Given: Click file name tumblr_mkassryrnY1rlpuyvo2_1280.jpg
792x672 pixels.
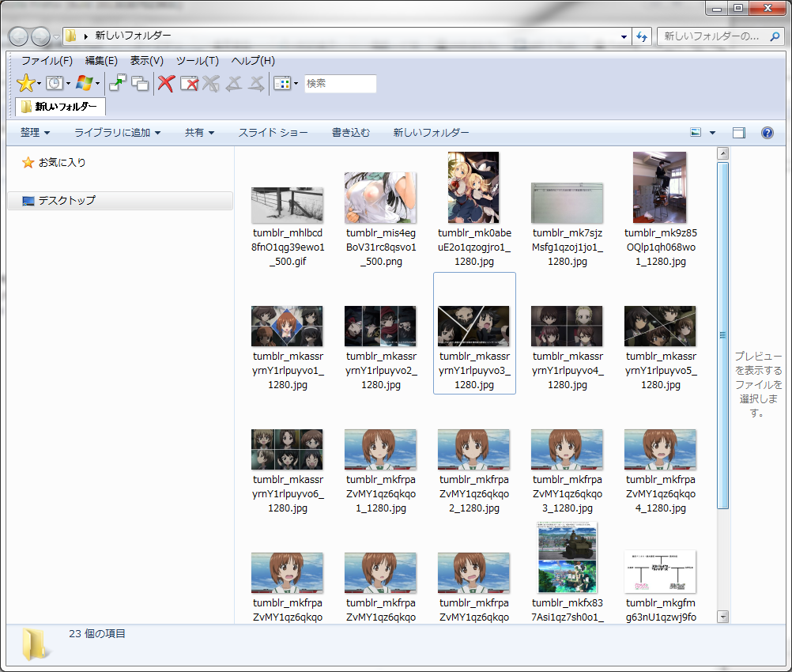Looking at the screenshot, I should 381,370.
